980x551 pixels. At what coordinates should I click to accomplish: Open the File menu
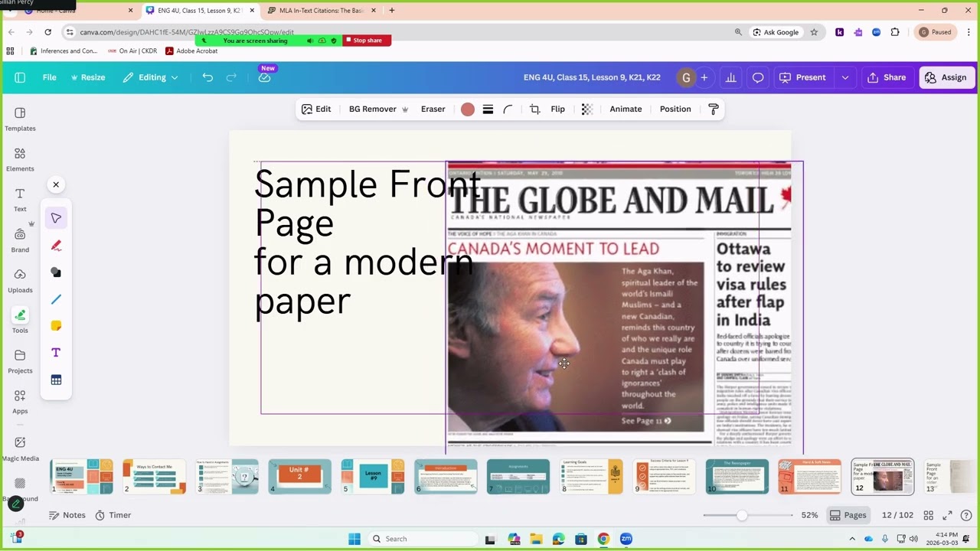pos(49,77)
